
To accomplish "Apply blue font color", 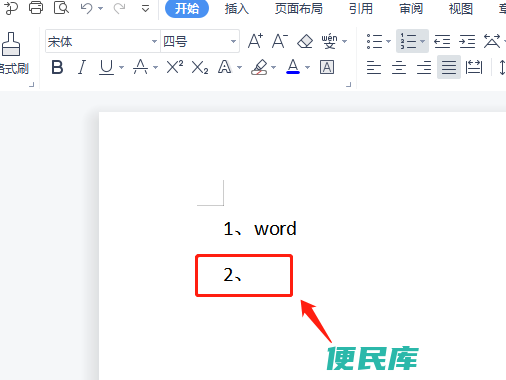I will coord(293,67).
